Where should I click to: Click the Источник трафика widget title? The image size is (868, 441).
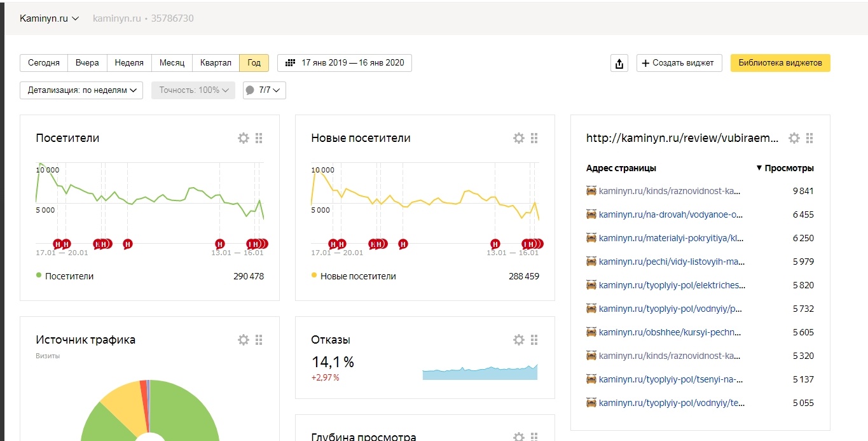coord(86,340)
